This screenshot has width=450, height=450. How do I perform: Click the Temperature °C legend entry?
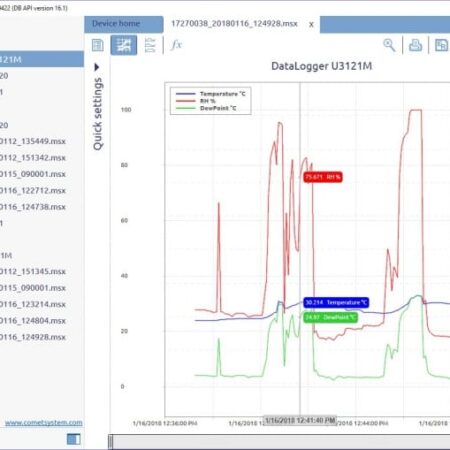click(x=210, y=94)
